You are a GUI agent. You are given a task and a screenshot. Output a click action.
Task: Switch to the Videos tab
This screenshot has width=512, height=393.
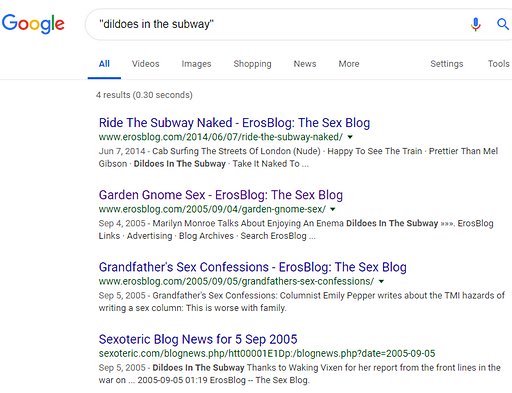[145, 64]
